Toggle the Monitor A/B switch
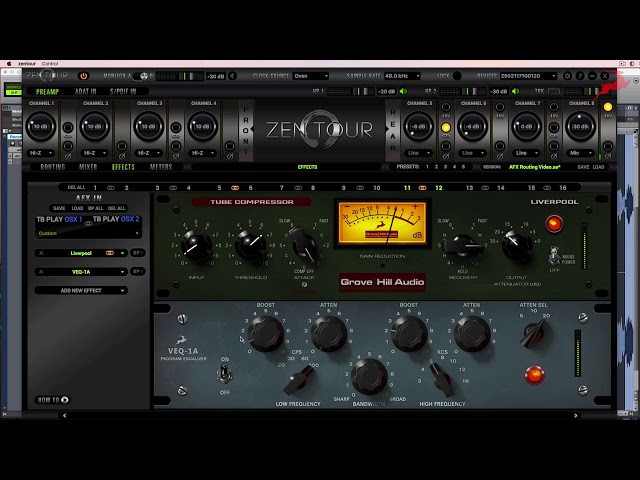640x480 pixels. [143, 76]
